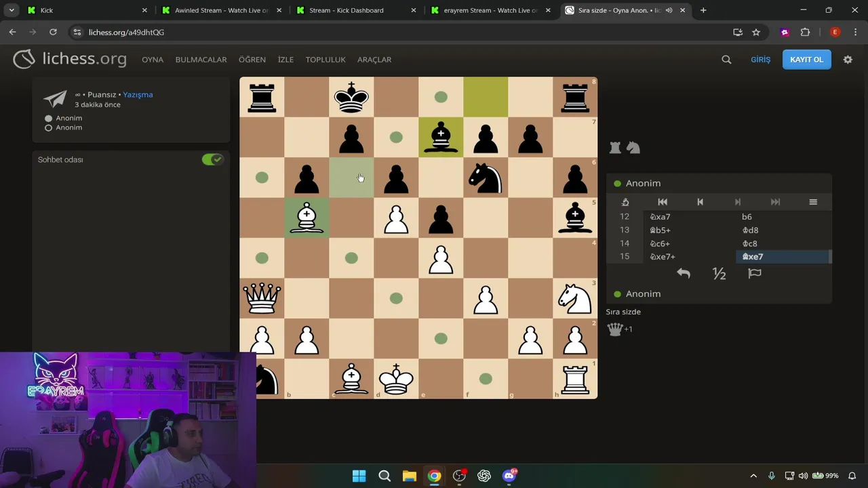Image resolution: width=868 pixels, height=488 pixels.
Task: Open the lichess settings gear
Action: click(848, 60)
